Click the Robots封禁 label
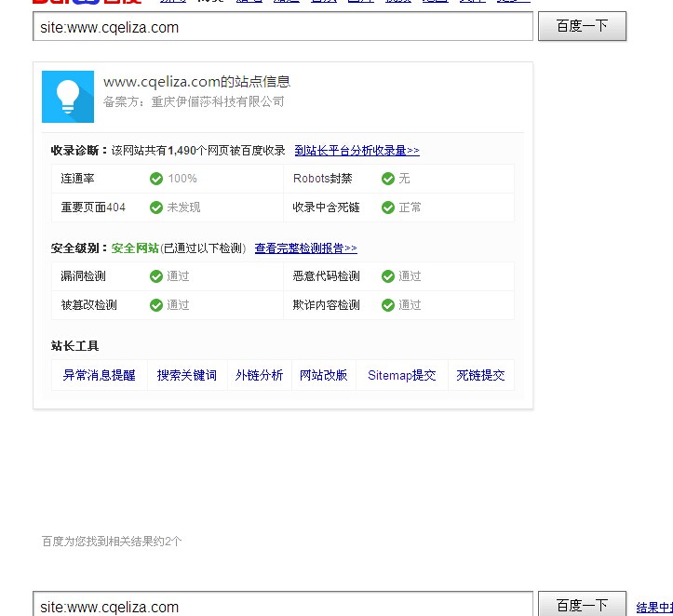 (x=322, y=179)
